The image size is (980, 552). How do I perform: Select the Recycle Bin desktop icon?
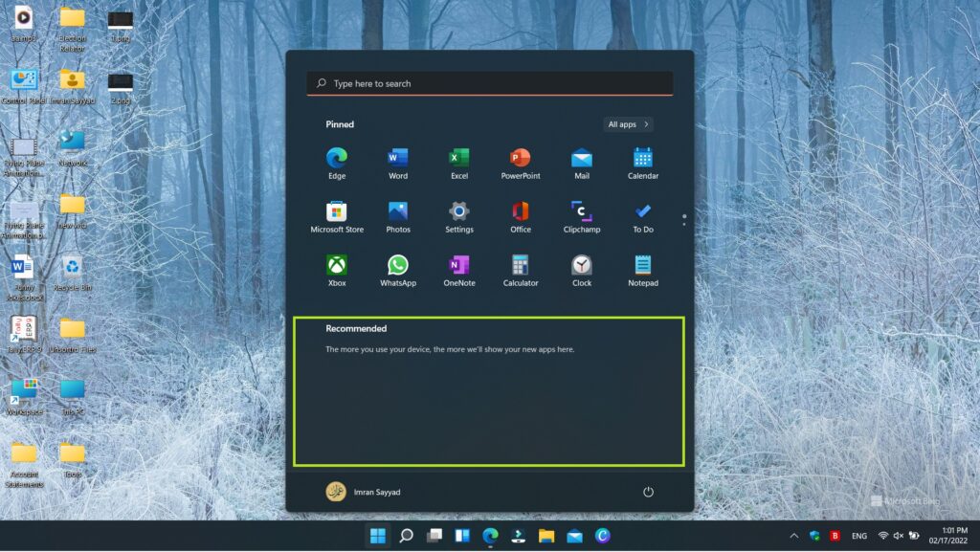point(73,274)
